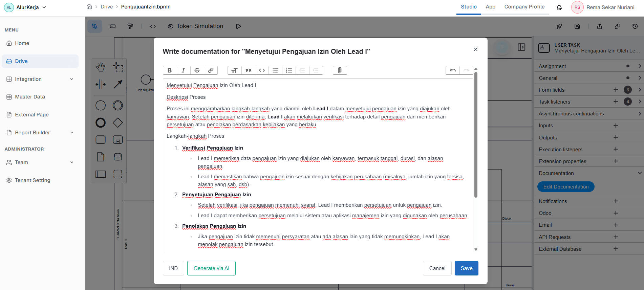
Task: Open Tenant Setting in the sidebar
Action: click(40, 180)
